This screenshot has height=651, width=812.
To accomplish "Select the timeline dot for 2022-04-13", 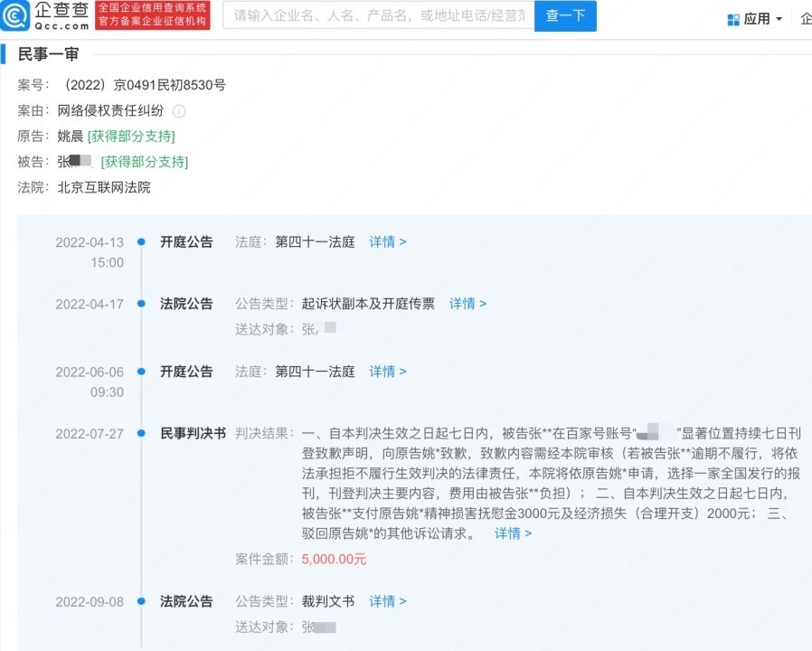I will click(x=141, y=242).
